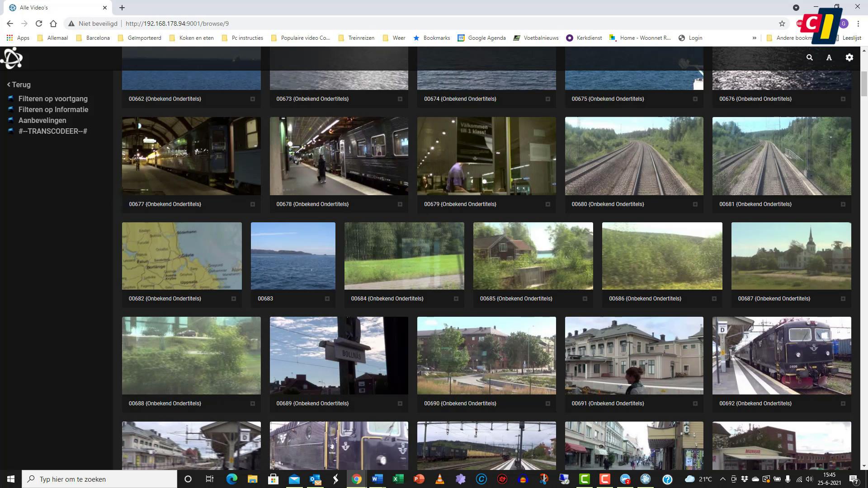Open the Filteren op voortgang folder
The height and width of the screenshot is (488, 868).
pos(52,99)
